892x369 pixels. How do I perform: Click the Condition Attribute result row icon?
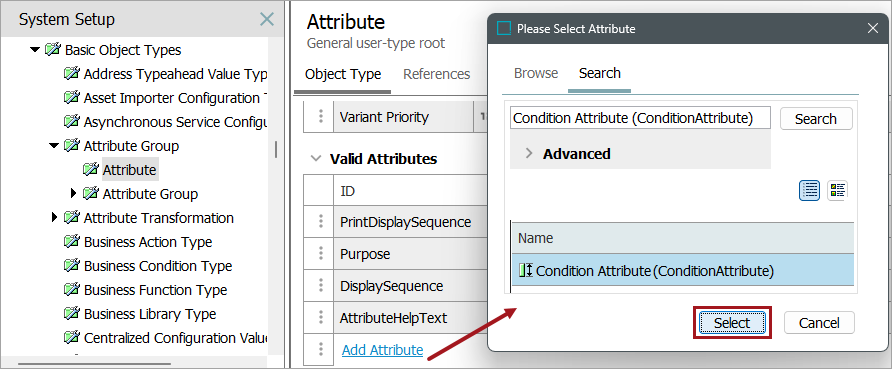coord(526,271)
